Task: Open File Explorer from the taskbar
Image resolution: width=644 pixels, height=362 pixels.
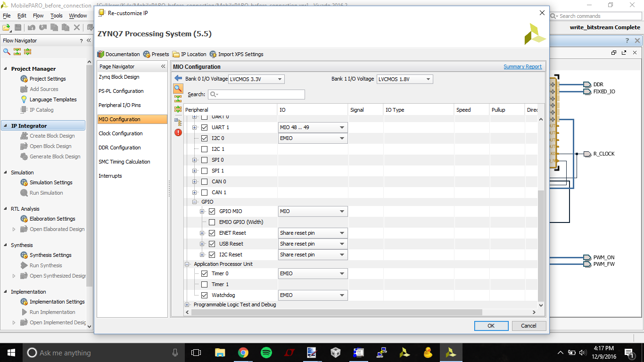Action: tap(220, 353)
